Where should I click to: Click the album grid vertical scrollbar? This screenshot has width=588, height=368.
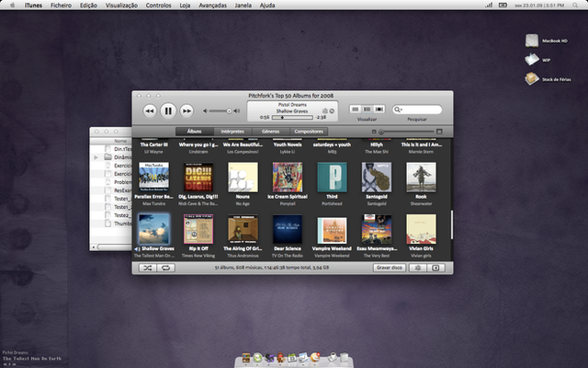tap(451, 224)
